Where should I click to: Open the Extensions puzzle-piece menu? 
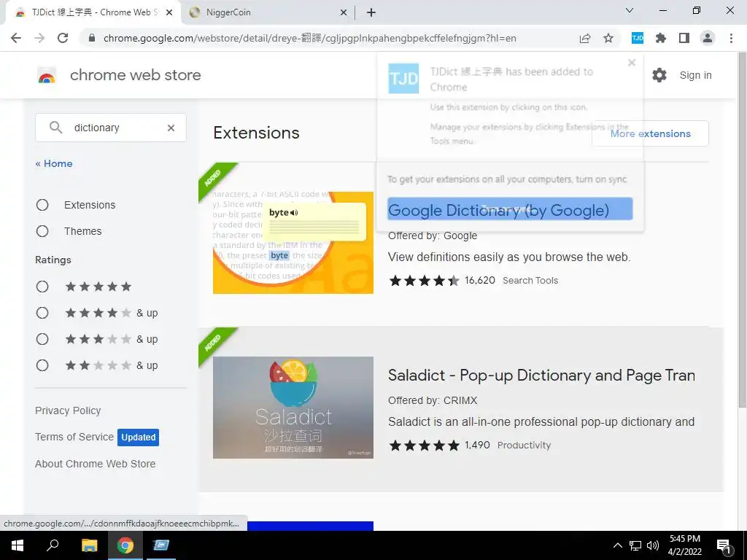coord(661,38)
